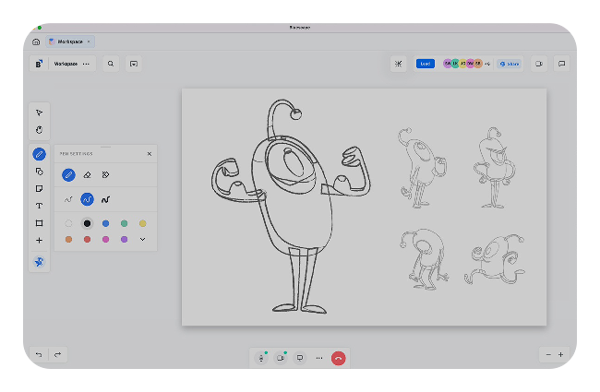Select the frame tool
The image size is (600, 392).
(39, 223)
